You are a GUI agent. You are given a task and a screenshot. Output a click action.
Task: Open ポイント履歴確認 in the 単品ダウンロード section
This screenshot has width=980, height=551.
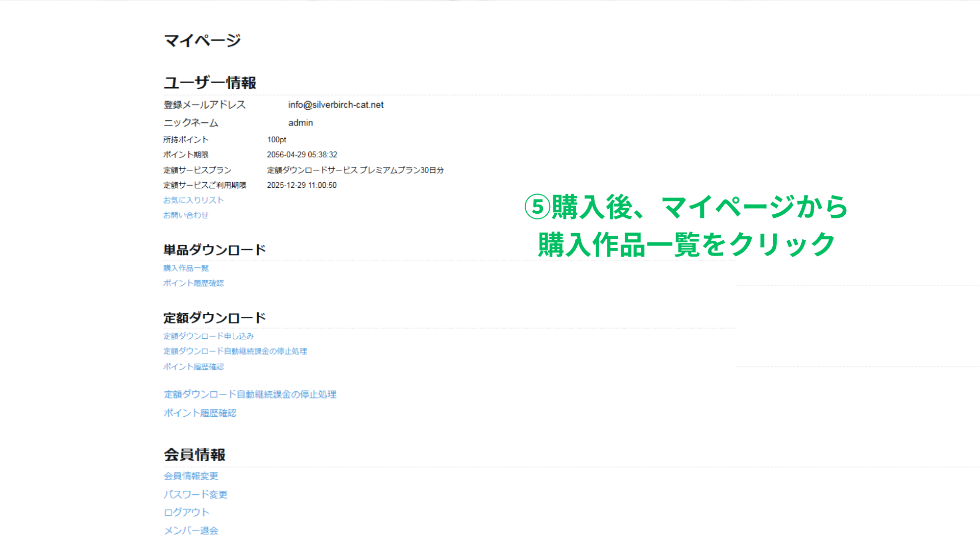click(x=193, y=283)
